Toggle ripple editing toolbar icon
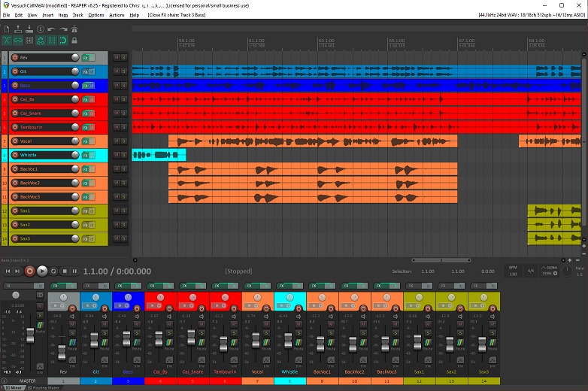 point(29,40)
